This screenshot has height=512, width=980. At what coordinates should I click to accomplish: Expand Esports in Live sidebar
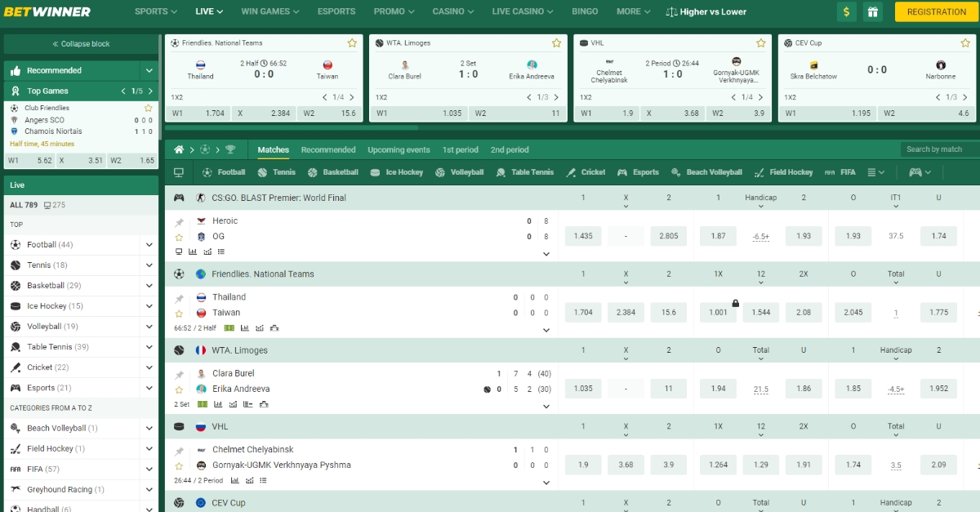(x=149, y=387)
